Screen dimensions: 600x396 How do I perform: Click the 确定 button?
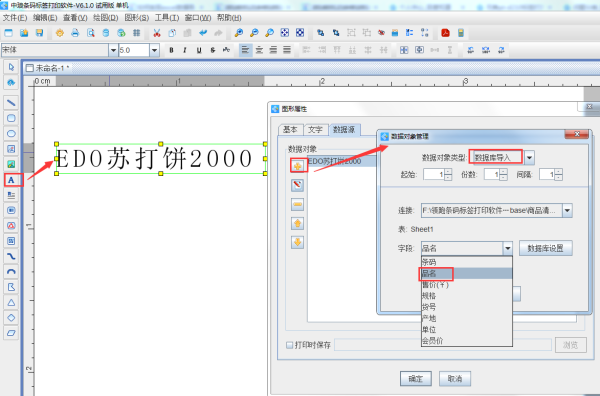(x=416, y=379)
